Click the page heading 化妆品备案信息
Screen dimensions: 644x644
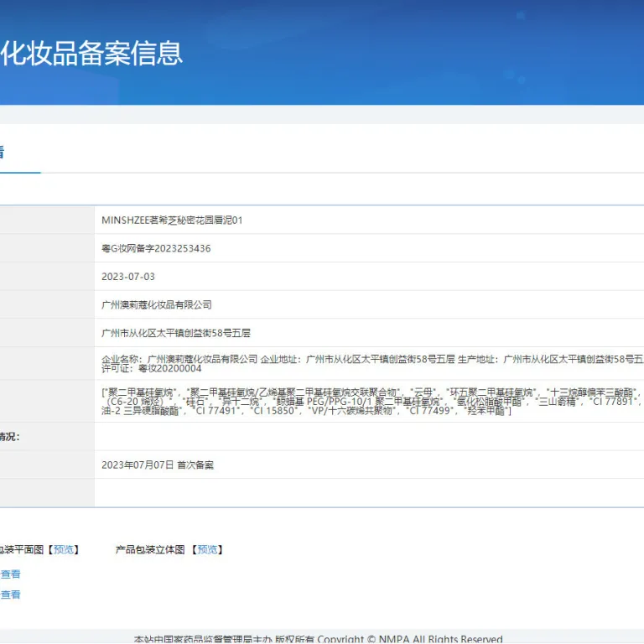click(91, 54)
